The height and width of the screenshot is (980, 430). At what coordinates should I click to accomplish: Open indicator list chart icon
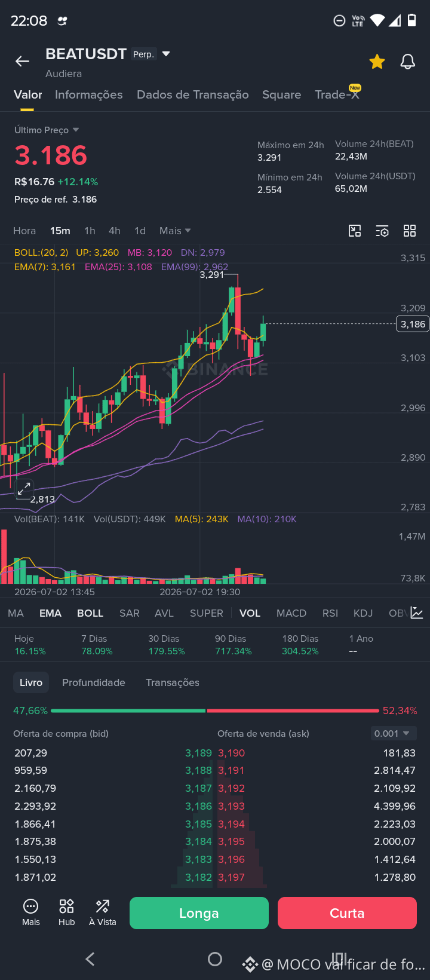point(417,613)
